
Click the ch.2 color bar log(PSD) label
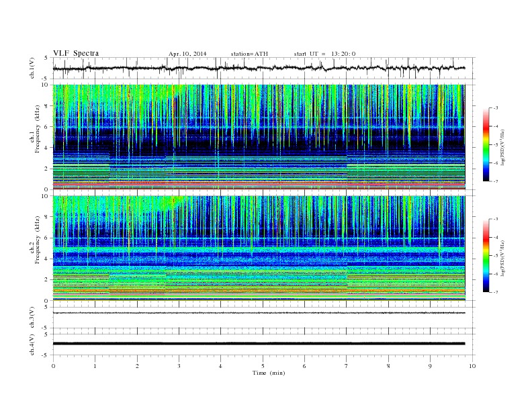[502, 259]
